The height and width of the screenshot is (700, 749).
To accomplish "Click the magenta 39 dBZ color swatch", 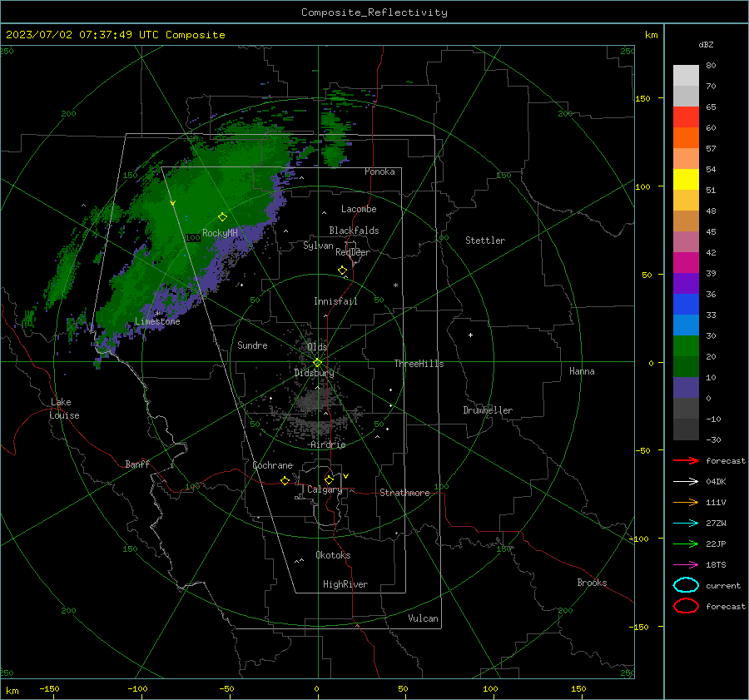I will click(x=686, y=263).
